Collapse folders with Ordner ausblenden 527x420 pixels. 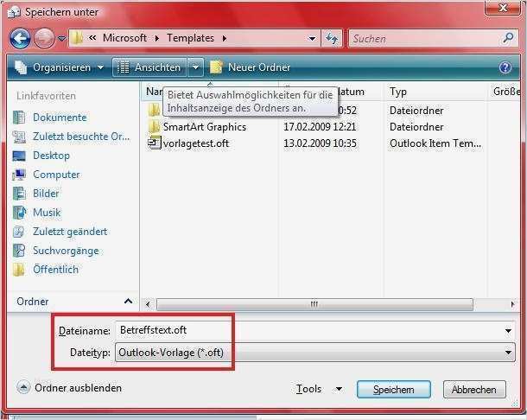point(78,388)
